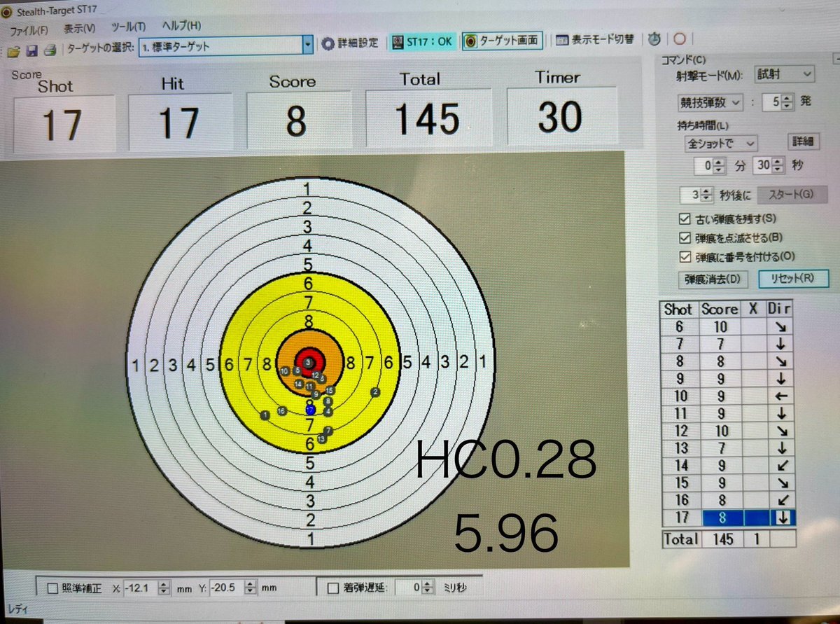The width and height of the screenshot is (840, 624).
Task: Click 表示モード切替 display mode switch
Action: [x=595, y=40]
